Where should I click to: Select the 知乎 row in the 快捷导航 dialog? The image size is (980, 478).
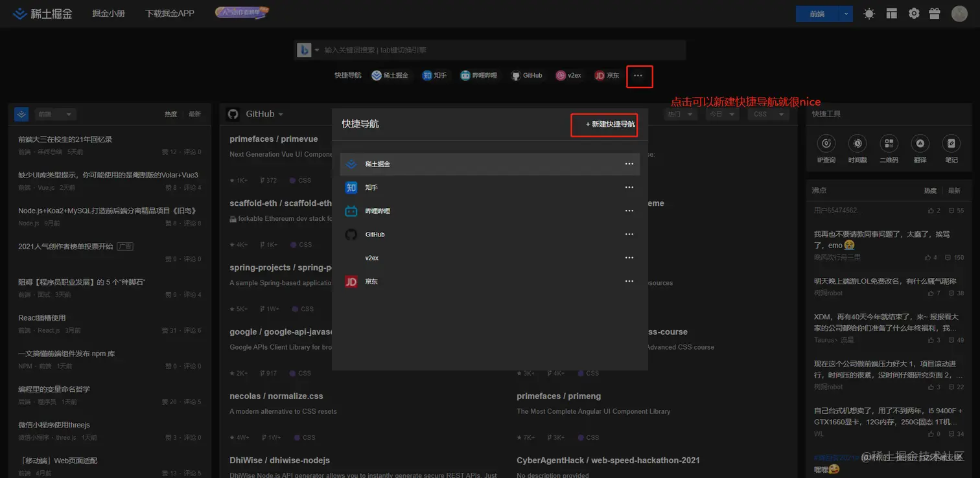489,188
